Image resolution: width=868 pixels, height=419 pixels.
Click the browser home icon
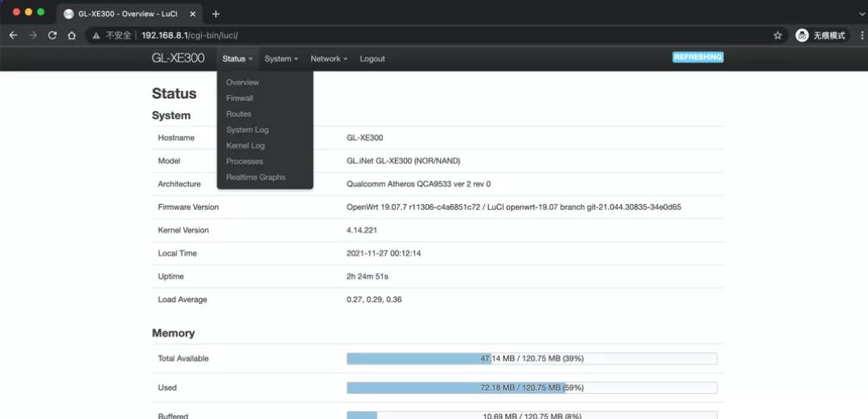coord(72,35)
